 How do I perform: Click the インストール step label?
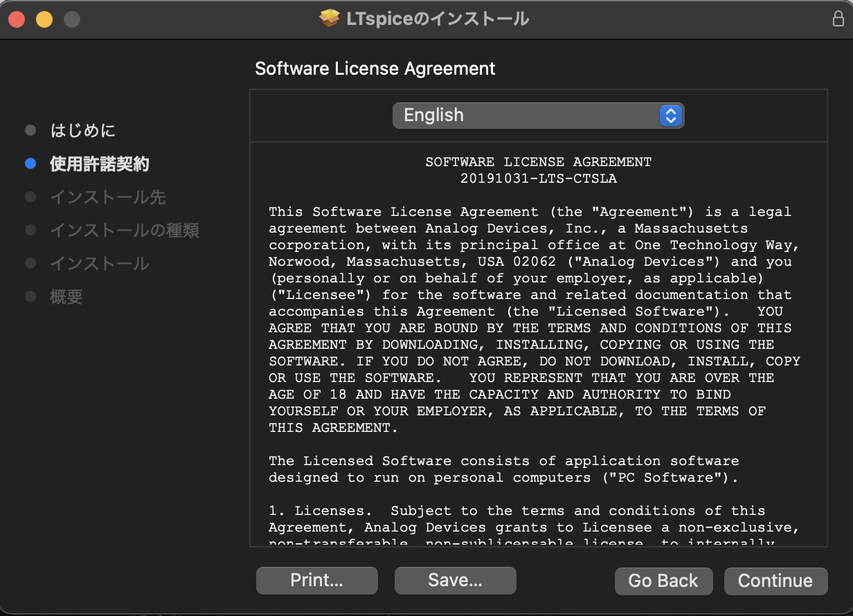[100, 264]
